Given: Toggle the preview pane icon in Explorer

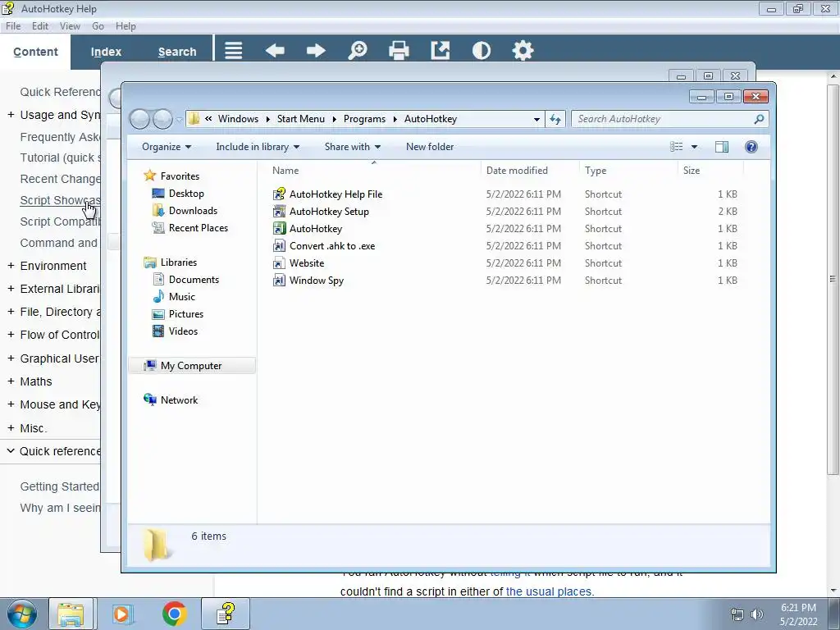Looking at the screenshot, I should [x=722, y=147].
